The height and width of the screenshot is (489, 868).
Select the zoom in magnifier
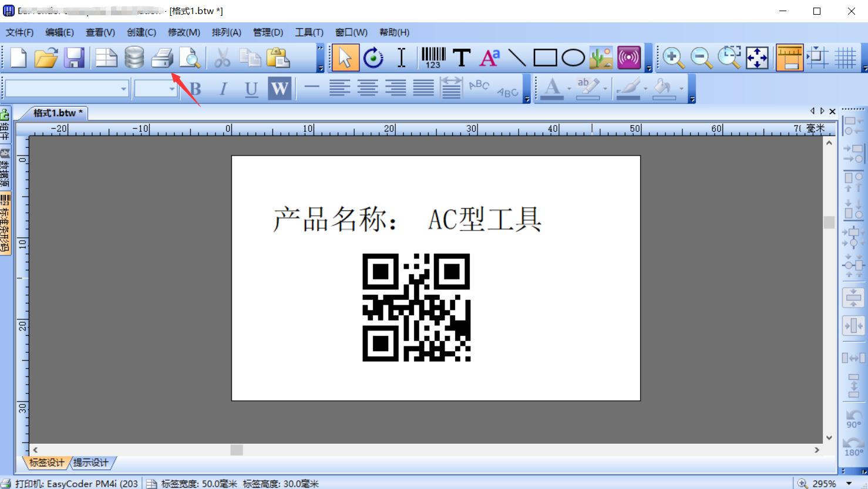pos(673,57)
